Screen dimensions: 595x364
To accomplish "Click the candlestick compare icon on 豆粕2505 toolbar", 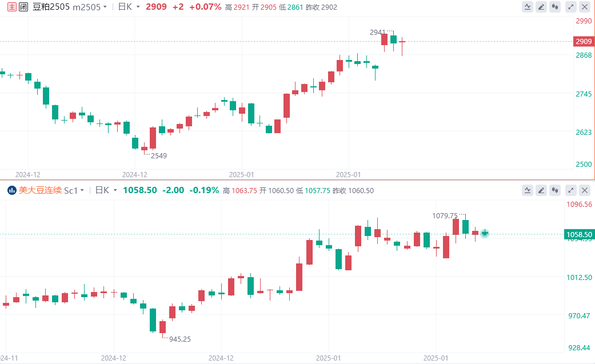I will [555, 7].
